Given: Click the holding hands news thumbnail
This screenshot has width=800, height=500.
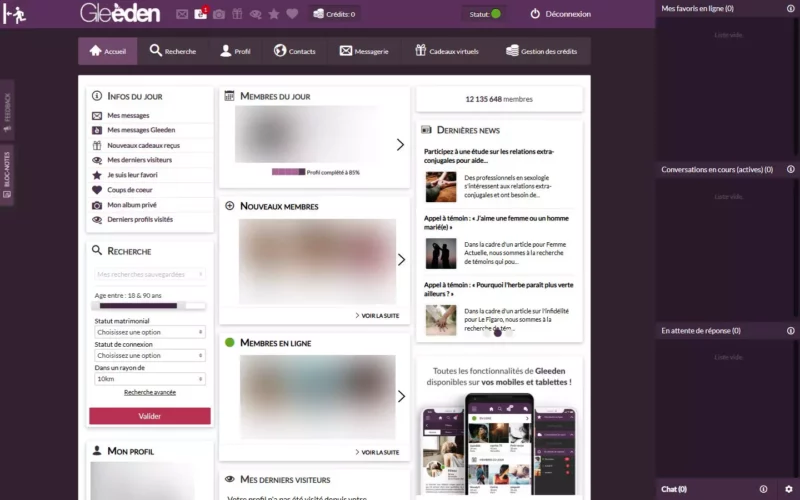Looking at the screenshot, I should 441,320.
